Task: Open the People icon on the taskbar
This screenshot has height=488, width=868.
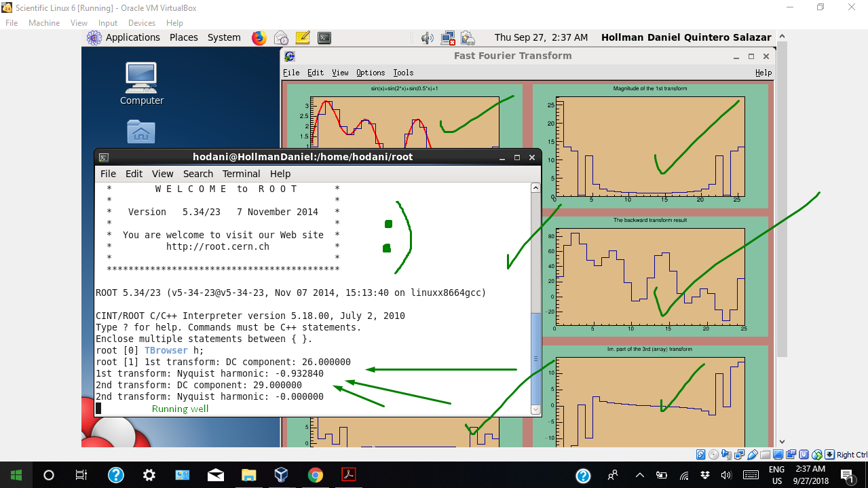Action: (x=613, y=475)
